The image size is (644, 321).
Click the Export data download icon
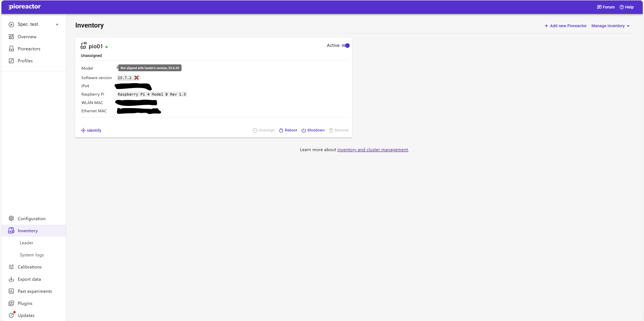coord(11,279)
